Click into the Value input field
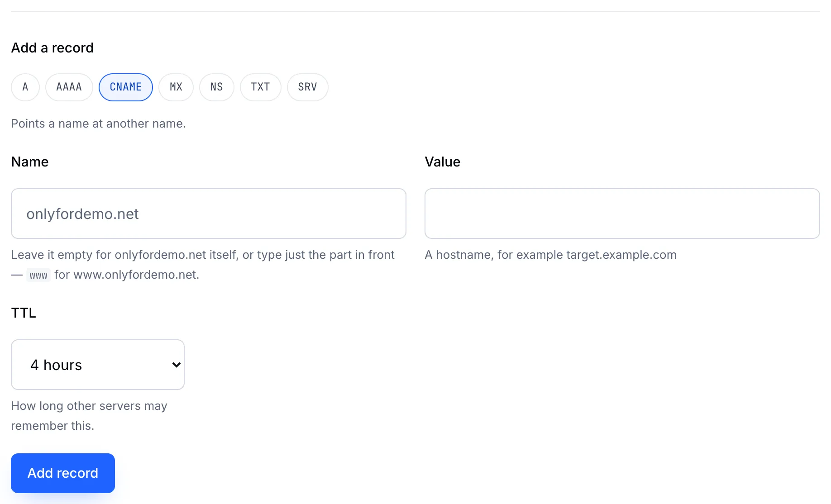 click(622, 214)
